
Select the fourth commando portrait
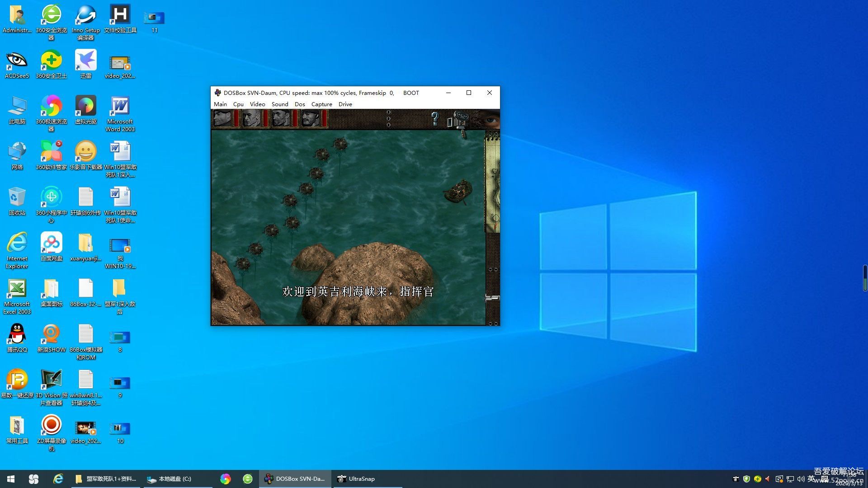tap(311, 119)
